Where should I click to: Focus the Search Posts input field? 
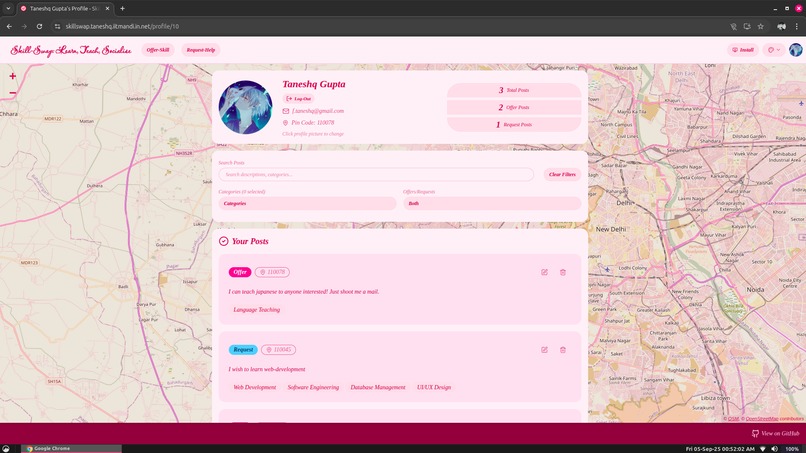point(376,174)
